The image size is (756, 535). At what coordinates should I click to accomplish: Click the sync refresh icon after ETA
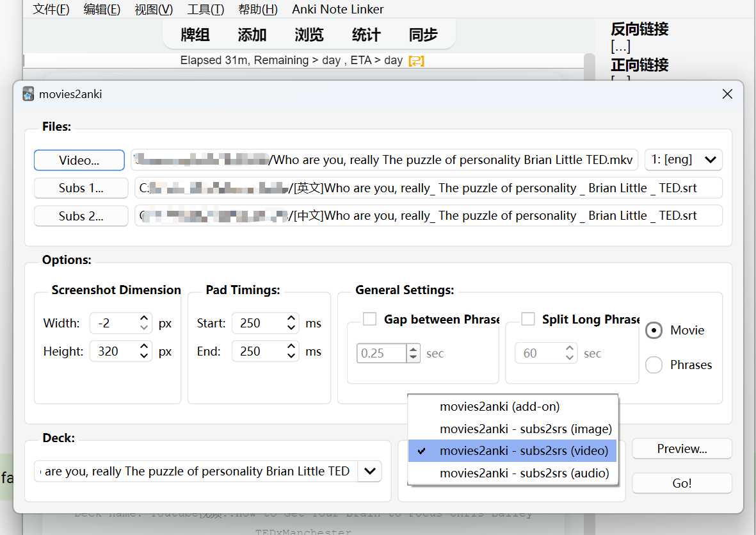point(416,61)
